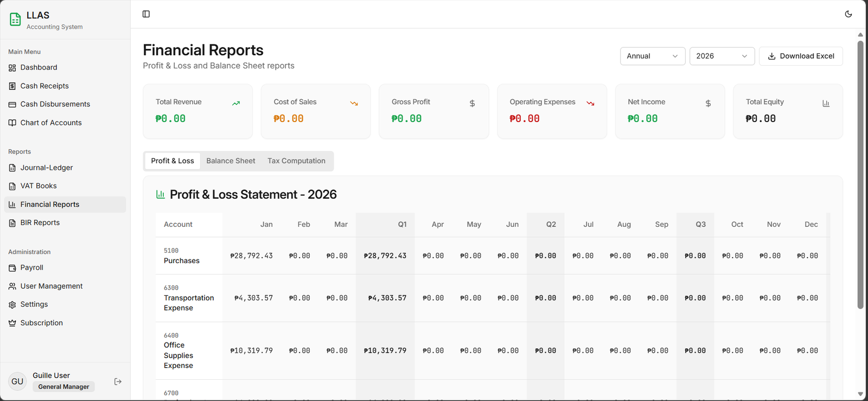Open the Annual period dropdown

[x=652, y=56]
